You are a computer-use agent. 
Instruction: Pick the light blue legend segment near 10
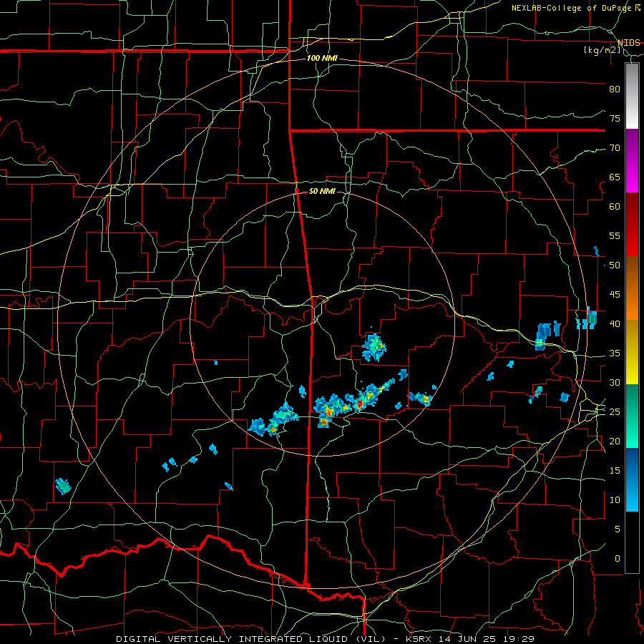pyautogui.click(x=632, y=495)
